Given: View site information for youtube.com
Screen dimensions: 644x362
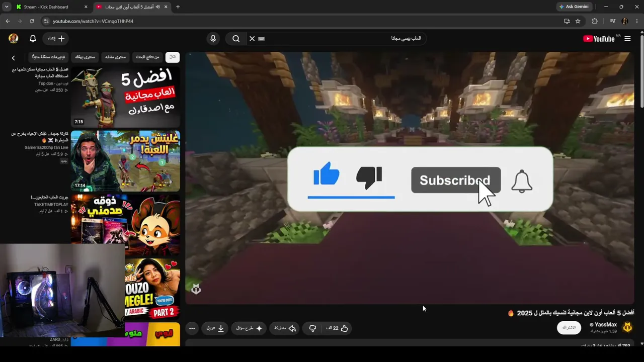Looking at the screenshot, I should (x=46, y=21).
